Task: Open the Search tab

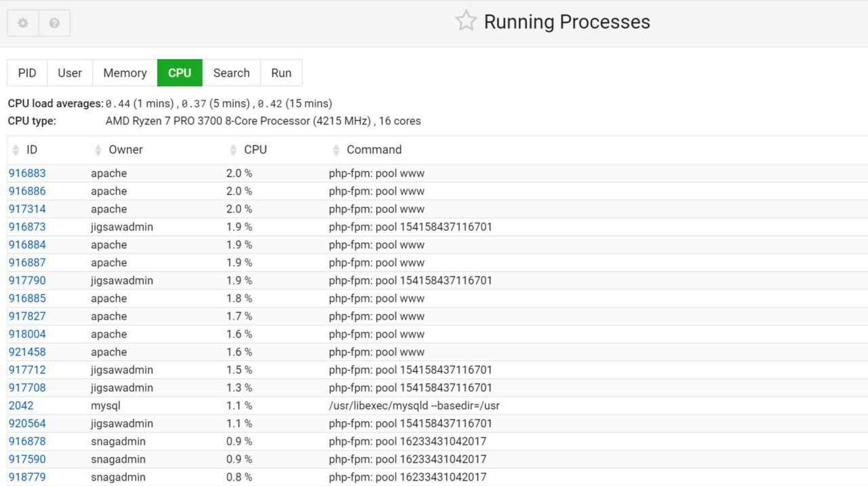Action: (x=231, y=73)
